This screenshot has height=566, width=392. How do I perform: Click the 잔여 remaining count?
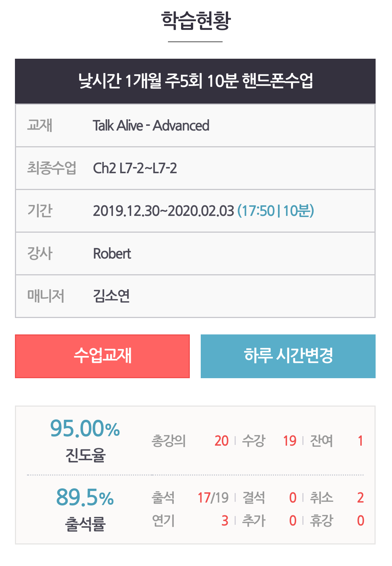coord(360,441)
